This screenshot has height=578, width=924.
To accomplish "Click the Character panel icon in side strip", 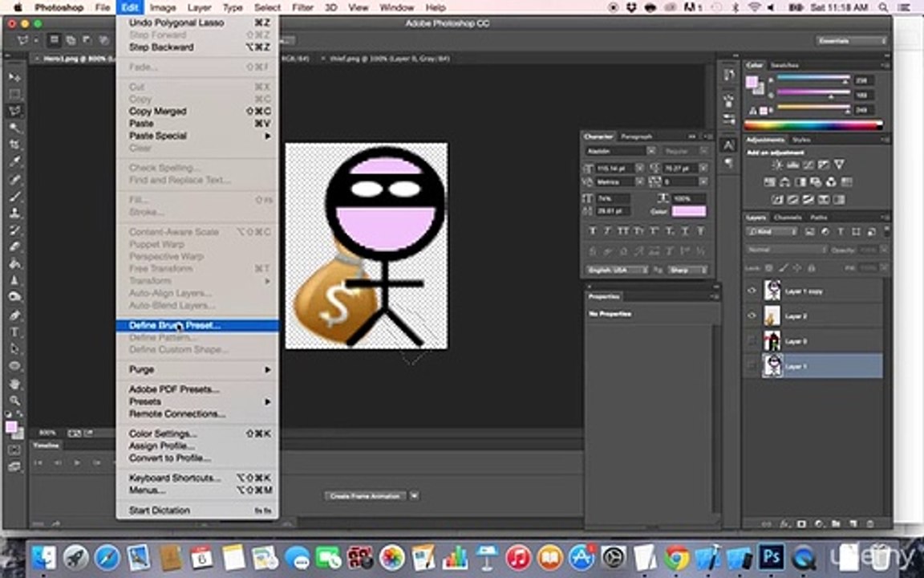I will pos(729,145).
